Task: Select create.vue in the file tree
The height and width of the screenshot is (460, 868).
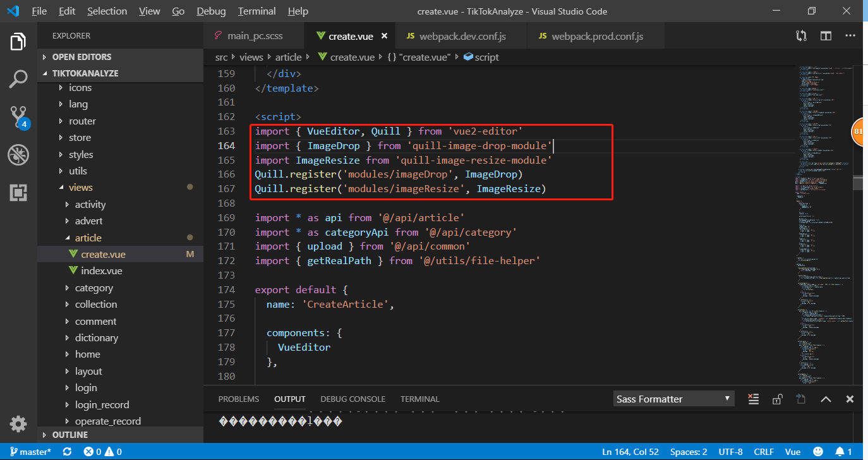Action: point(120,255)
